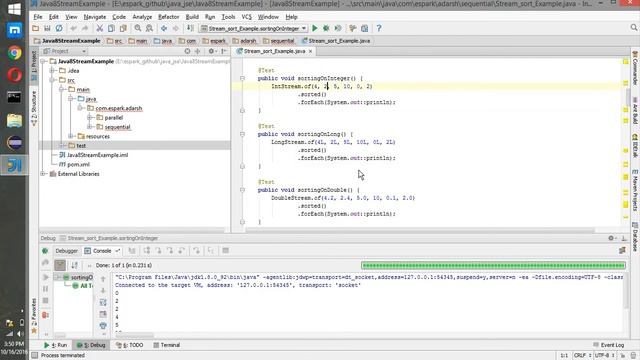Open the Build menu
640x360 pixels.
click(x=192, y=17)
